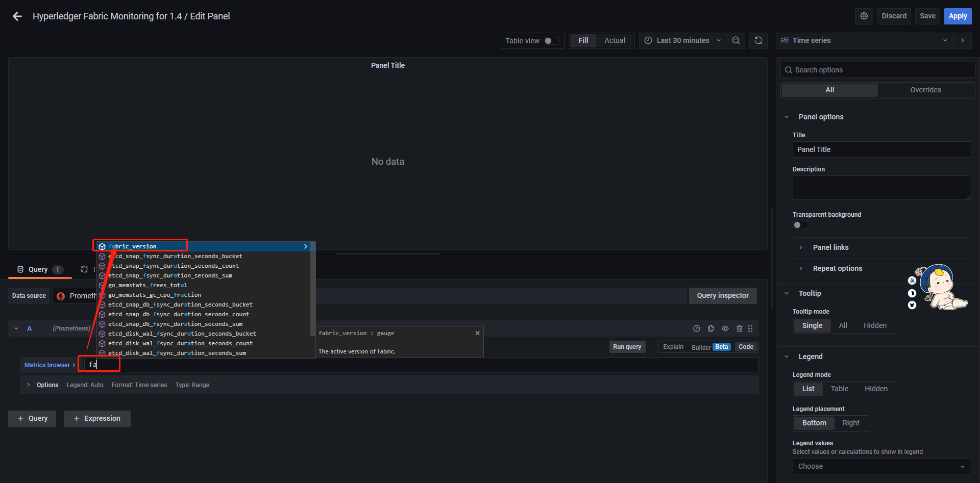Refresh the dashboard panel
The image size is (980, 483).
758,41
